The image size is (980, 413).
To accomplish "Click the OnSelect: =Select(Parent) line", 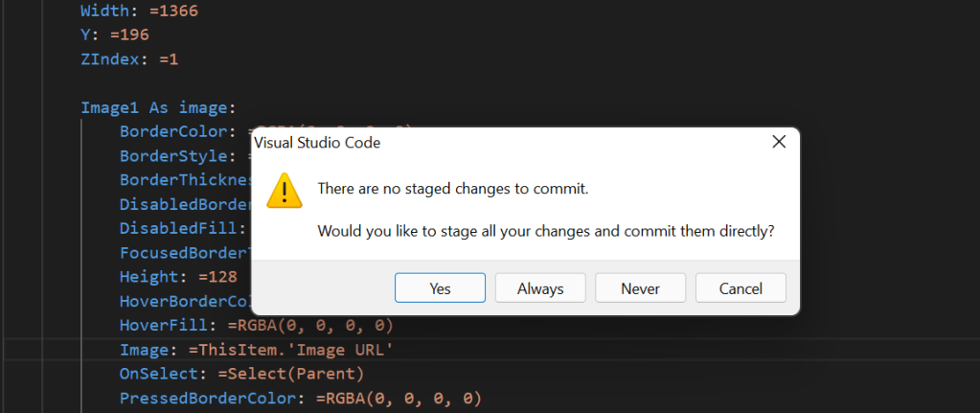I will point(241,373).
